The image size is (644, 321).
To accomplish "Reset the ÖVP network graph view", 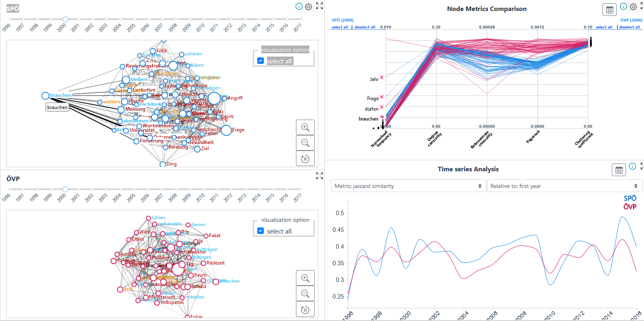I will pos(305,310).
